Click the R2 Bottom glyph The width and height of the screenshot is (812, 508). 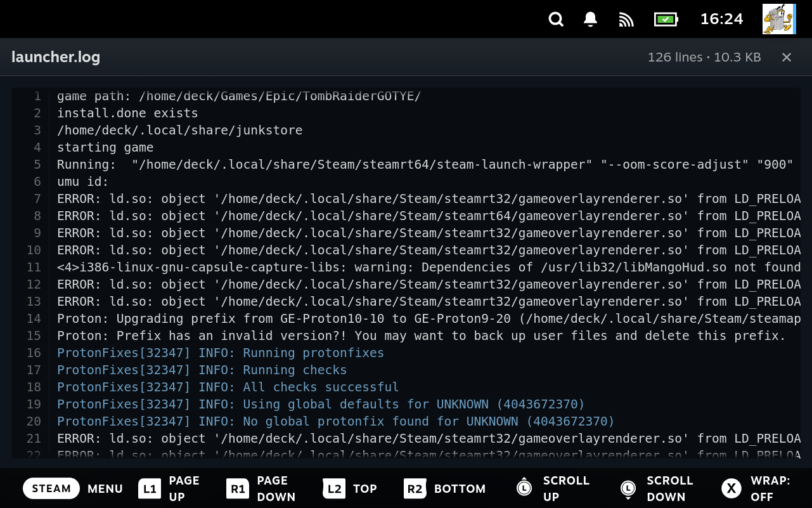click(415, 488)
